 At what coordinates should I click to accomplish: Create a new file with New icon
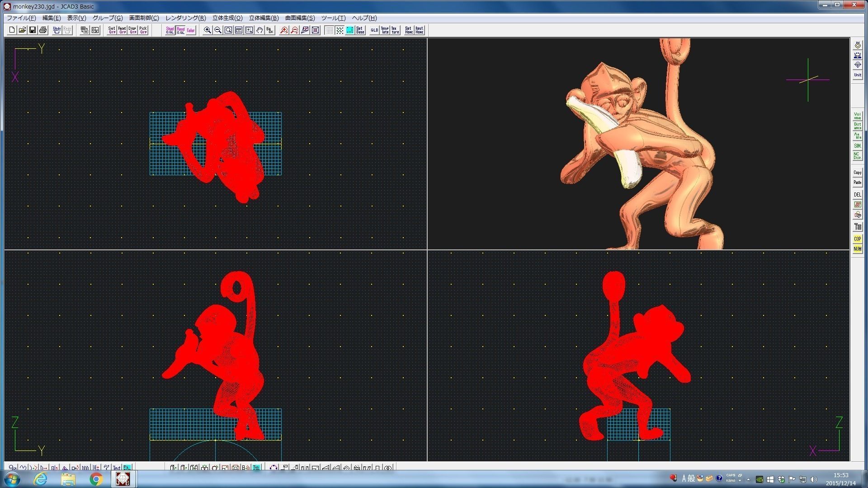pos(12,30)
